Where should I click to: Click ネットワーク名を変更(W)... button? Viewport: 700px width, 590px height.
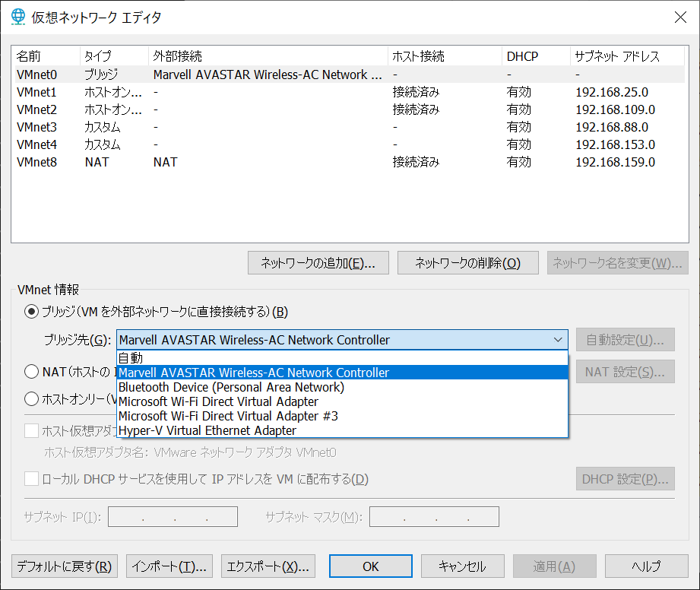pyautogui.click(x=617, y=262)
